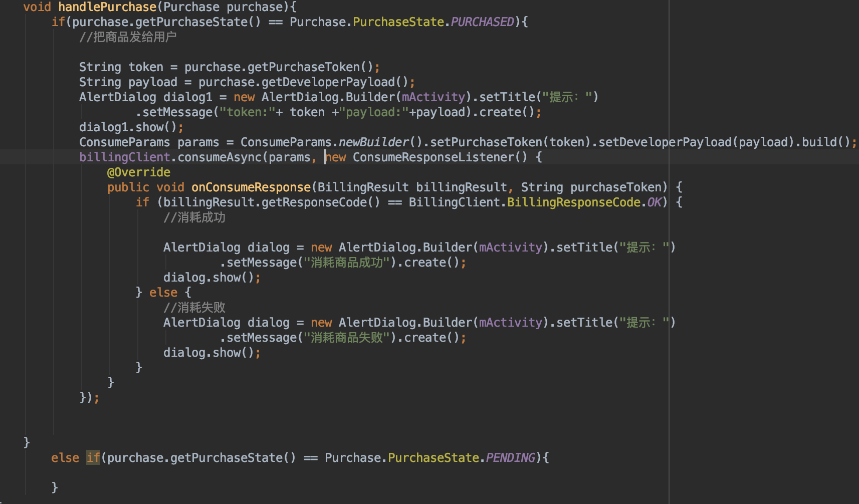This screenshot has height=504, width=859.
Task: Click the "token:" string literal
Action: pos(248,112)
